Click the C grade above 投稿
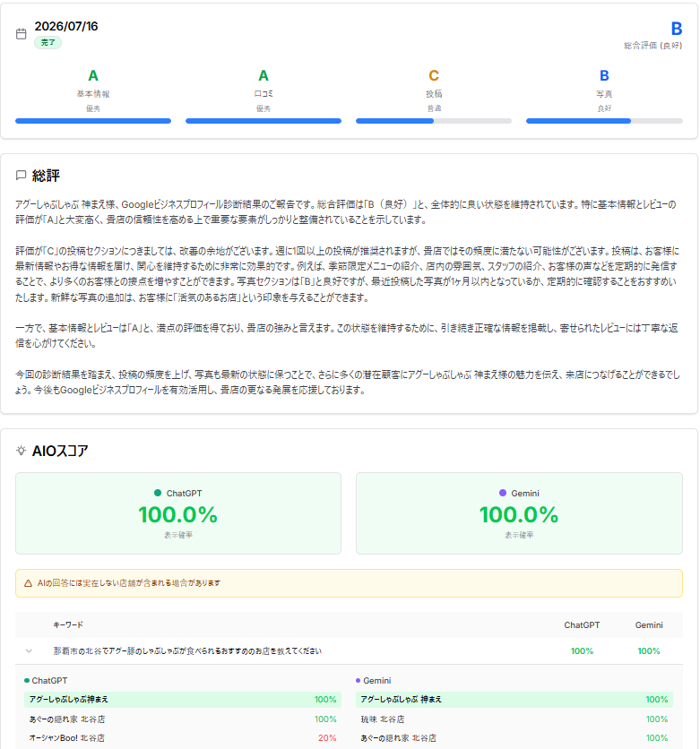 [434, 75]
